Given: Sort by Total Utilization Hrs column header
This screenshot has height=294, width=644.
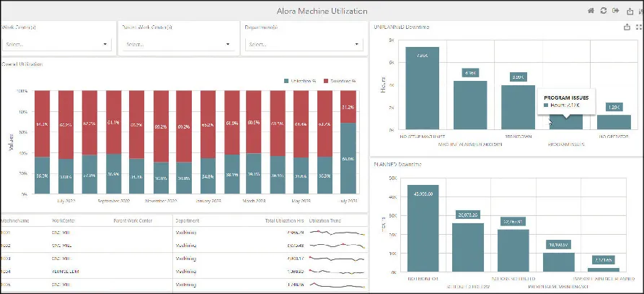Looking at the screenshot, I should (284, 220).
